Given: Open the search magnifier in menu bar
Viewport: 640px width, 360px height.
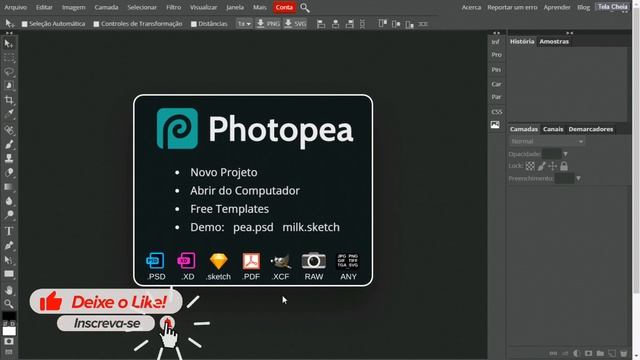Looking at the screenshot, I should point(305,7).
